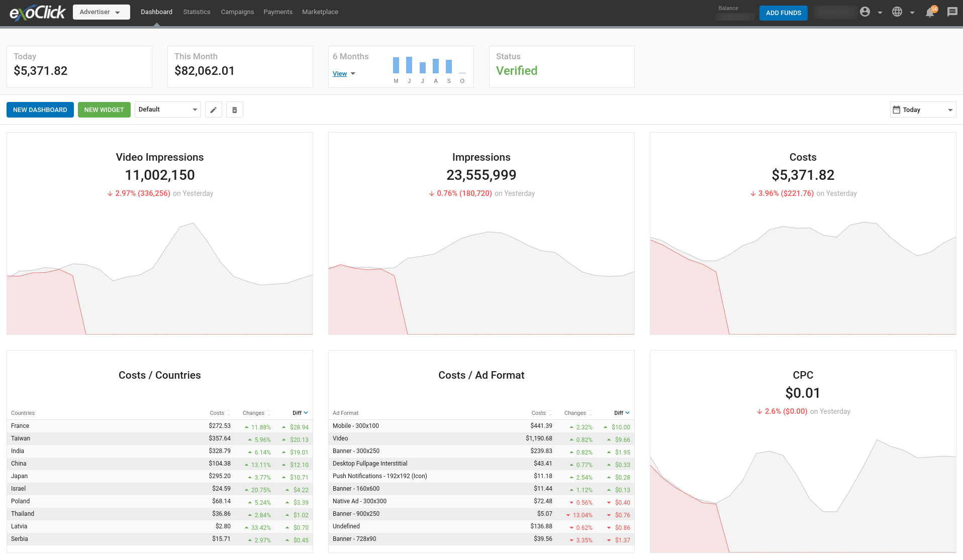Screen dimensions: 963x560
Task: Open the Today date range dropdown
Action: [x=923, y=110]
